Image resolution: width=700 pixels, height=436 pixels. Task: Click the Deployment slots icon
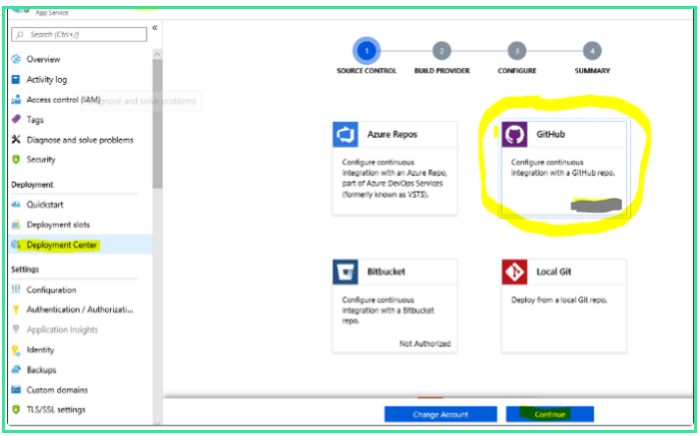(16, 224)
